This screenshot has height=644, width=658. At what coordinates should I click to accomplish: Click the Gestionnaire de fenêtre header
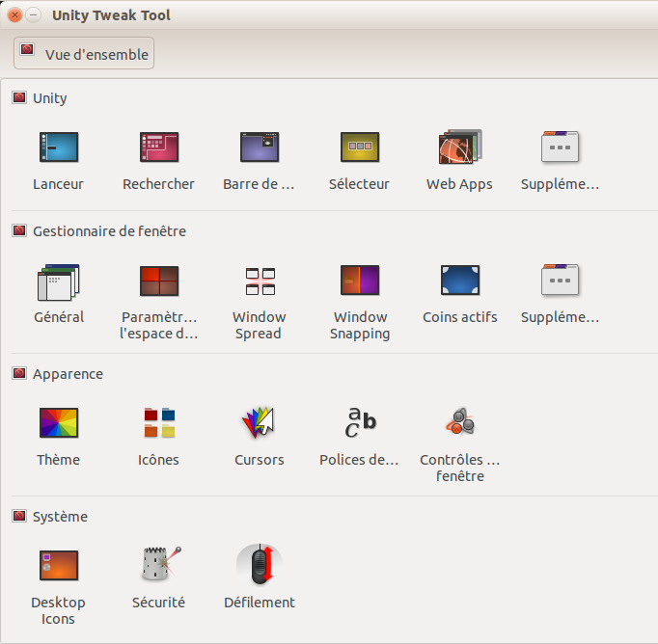[x=109, y=231]
